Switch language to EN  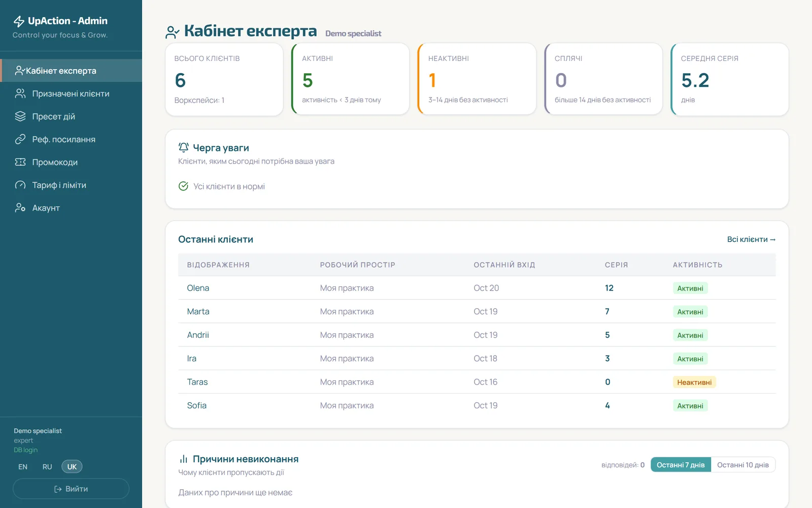pyautogui.click(x=23, y=467)
